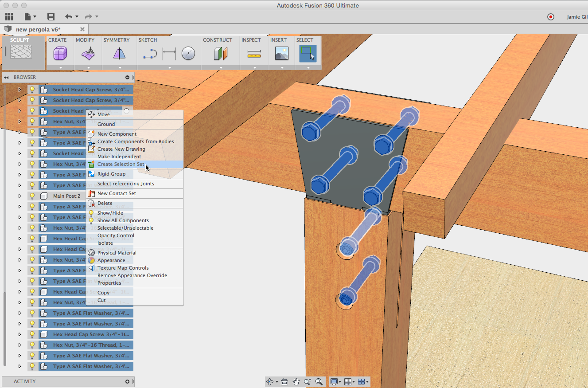Open Properties from the context menu
This screenshot has height=388, width=588.
click(109, 283)
